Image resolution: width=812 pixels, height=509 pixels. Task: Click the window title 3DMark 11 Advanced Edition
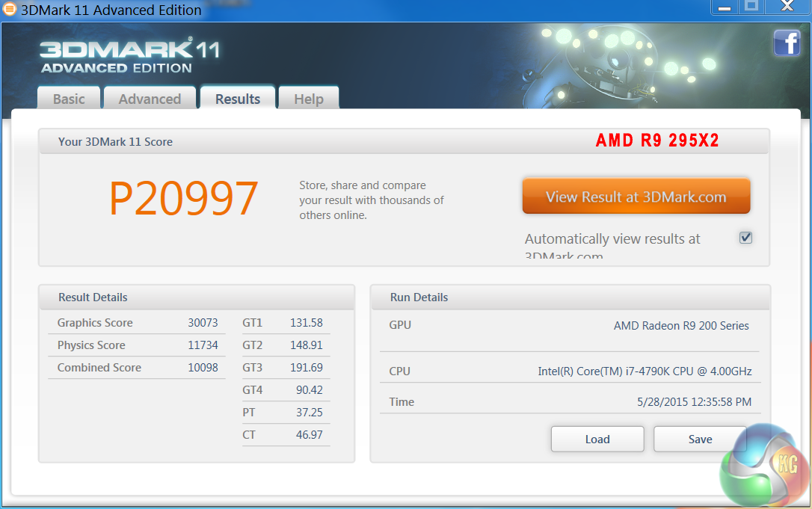(111, 10)
